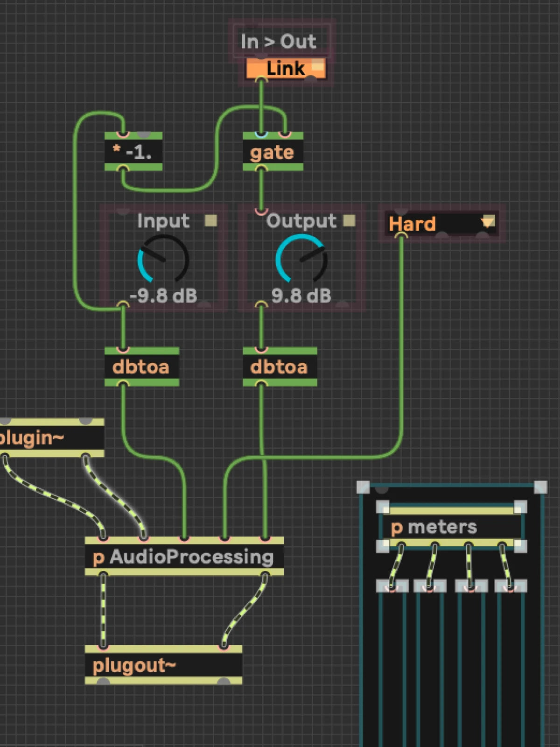The image size is (560, 747).
Task: Click the small square beside Input label
Action: (x=211, y=220)
